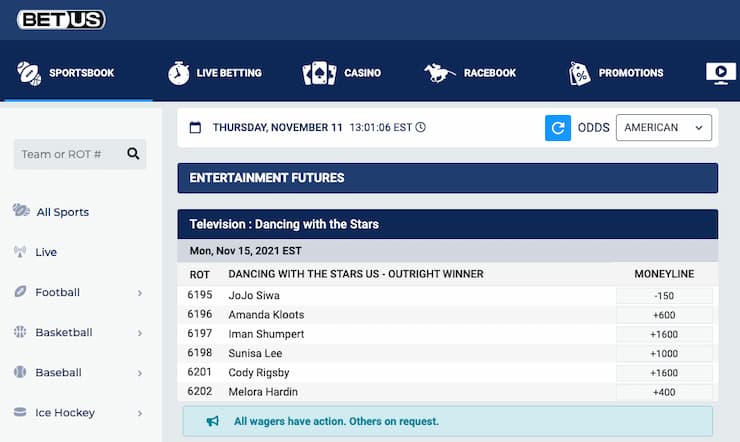
Task: Click the search magnifier icon
Action: 133,153
